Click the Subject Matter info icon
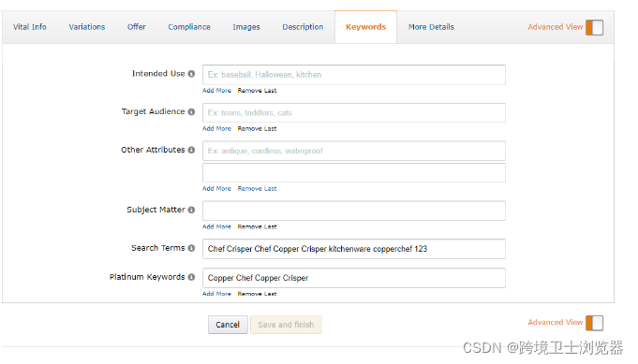 coord(191,210)
